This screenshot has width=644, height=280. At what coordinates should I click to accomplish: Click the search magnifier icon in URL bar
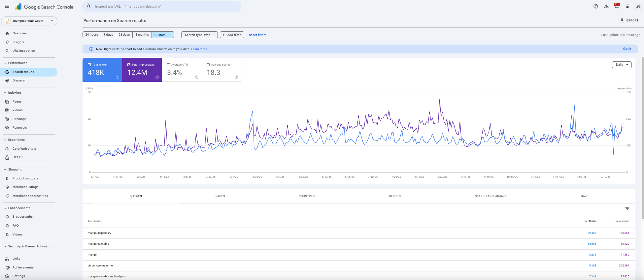[89, 6]
